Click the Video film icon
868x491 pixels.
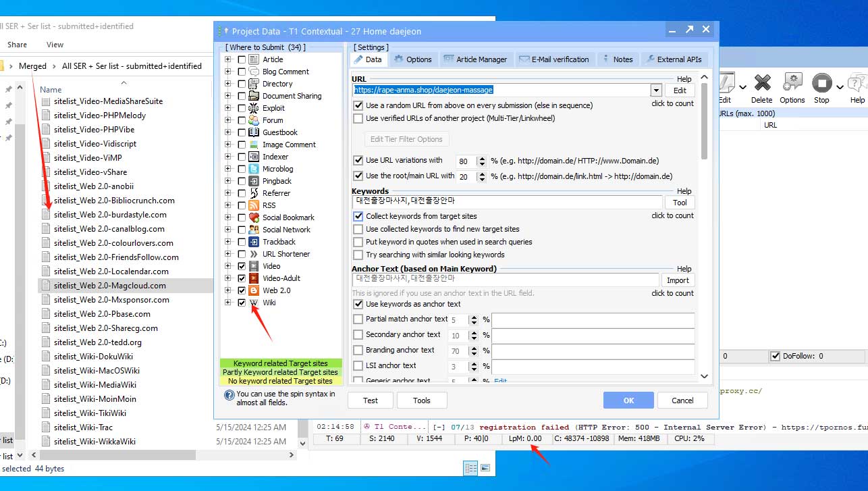coord(254,266)
